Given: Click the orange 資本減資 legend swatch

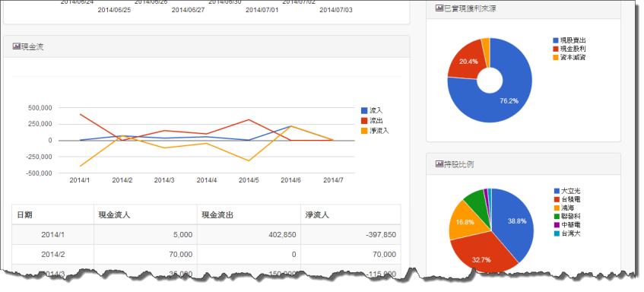Looking at the screenshot, I should coord(556,58).
